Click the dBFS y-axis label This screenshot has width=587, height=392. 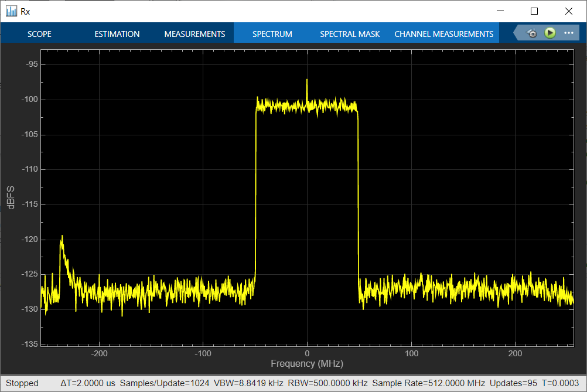(10, 198)
